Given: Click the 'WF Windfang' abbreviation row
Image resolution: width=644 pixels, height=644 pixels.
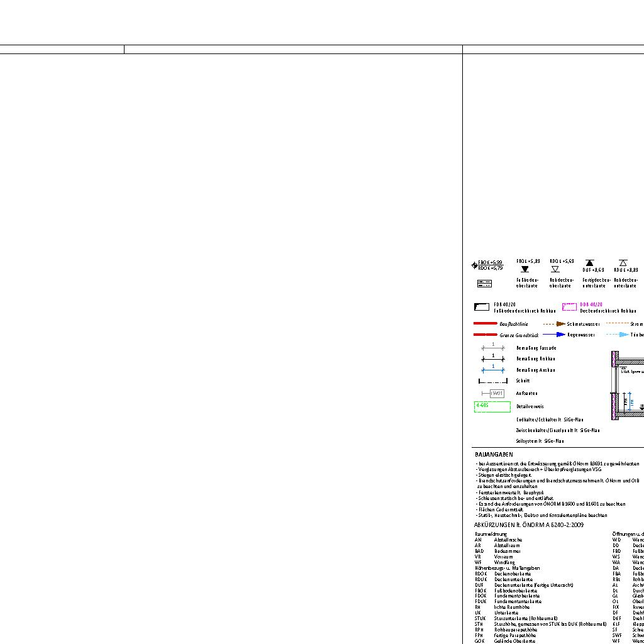Looking at the screenshot, I should (494, 562).
